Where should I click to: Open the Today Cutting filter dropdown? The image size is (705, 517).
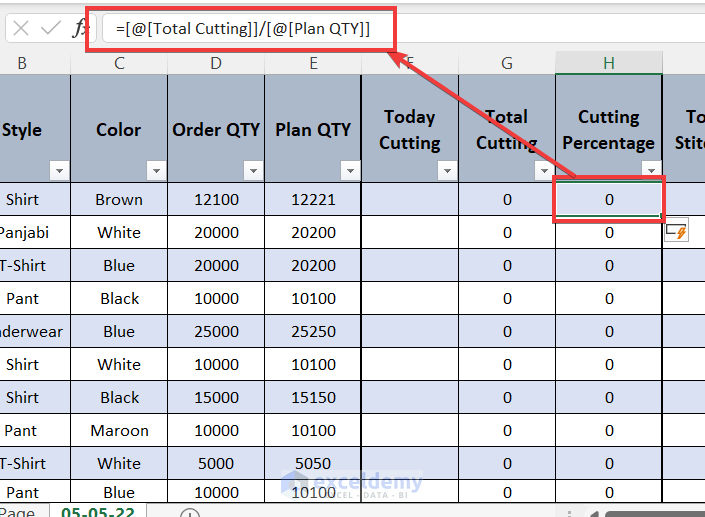446,171
